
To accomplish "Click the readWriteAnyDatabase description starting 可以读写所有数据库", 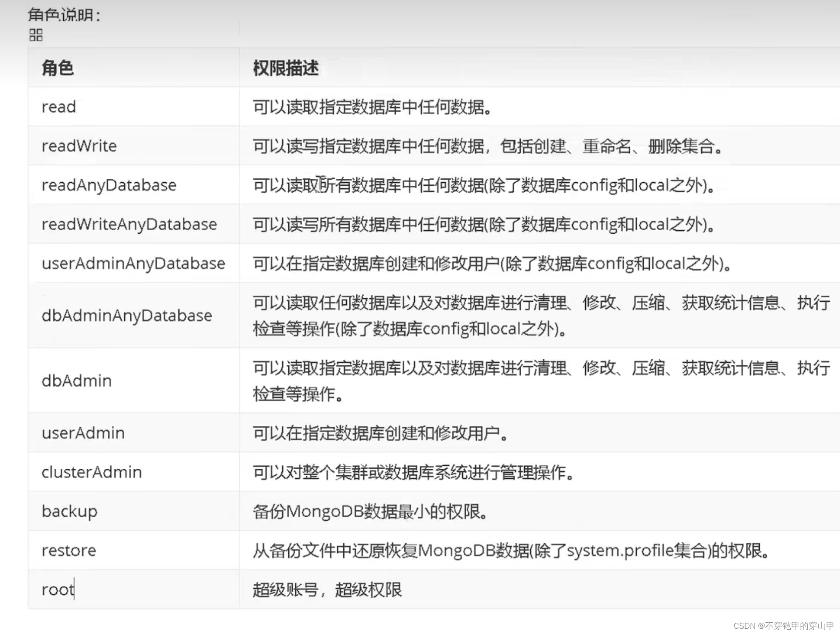I will tap(484, 225).
